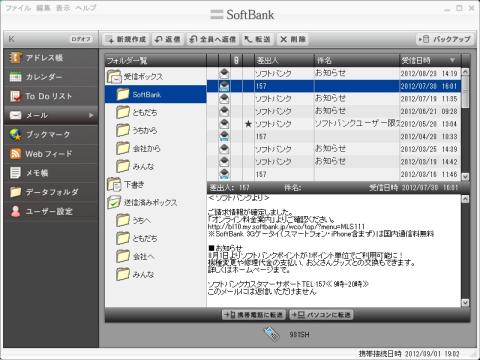Image resolution: width=480 pixels, height=360 pixels.
Task: Click envelope icon of 2012/04/28 mail
Action: [x=224, y=136]
